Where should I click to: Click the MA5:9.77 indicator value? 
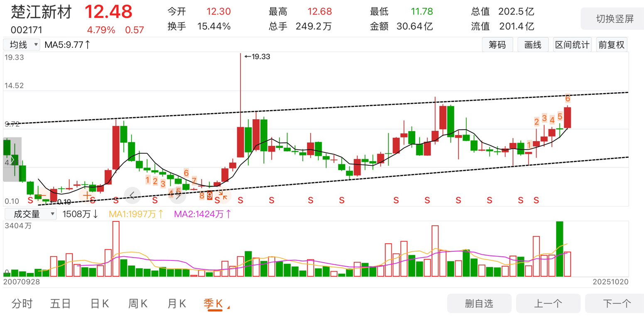[x=67, y=44]
